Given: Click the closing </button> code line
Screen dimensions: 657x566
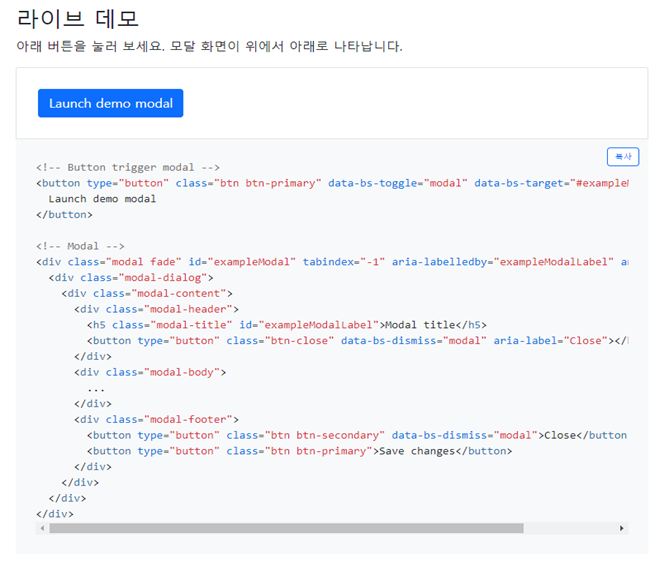Looking at the screenshot, I should click(64, 215).
